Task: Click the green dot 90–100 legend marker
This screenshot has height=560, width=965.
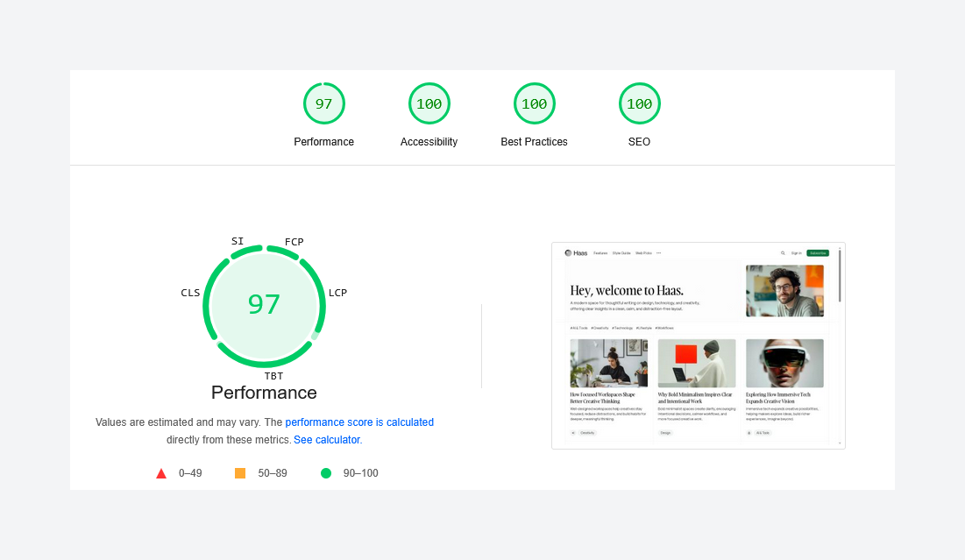Action: click(x=326, y=472)
